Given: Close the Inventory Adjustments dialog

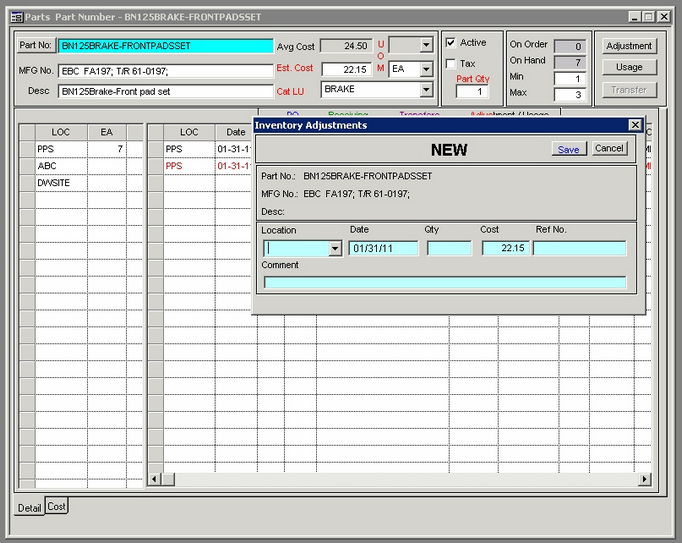Looking at the screenshot, I should pyautogui.click(x=635, y=125).
